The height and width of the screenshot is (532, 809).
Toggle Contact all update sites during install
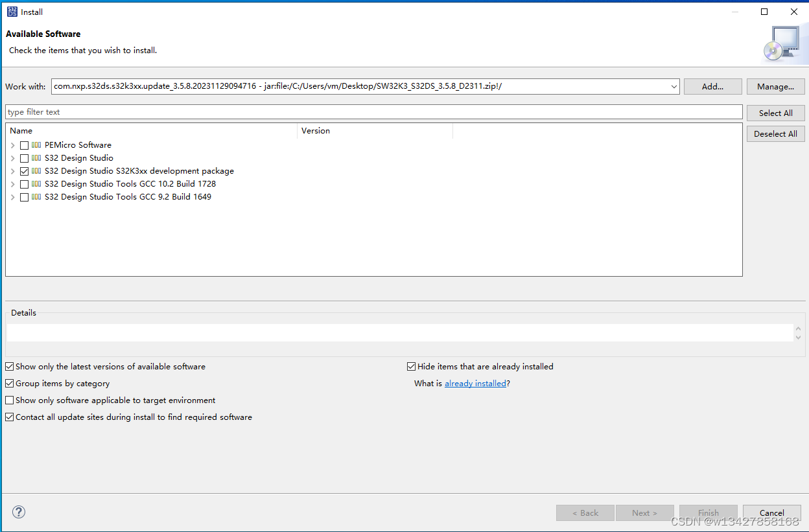[10, 417]
